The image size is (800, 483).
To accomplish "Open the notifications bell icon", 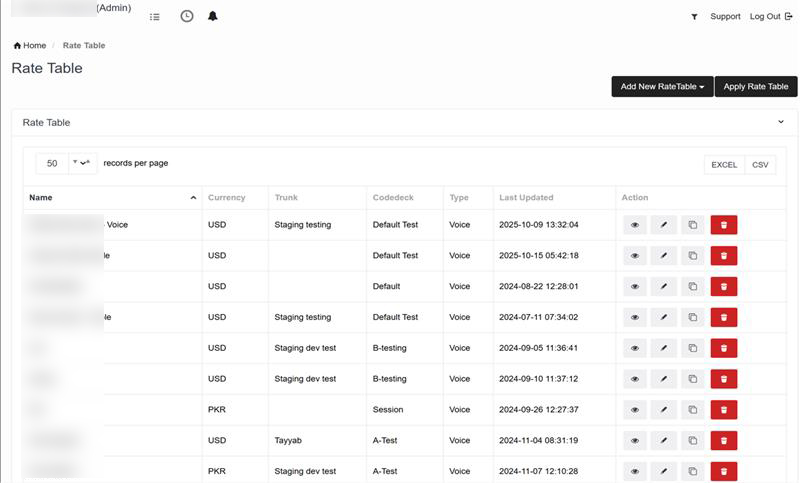I will click(212, 17).
